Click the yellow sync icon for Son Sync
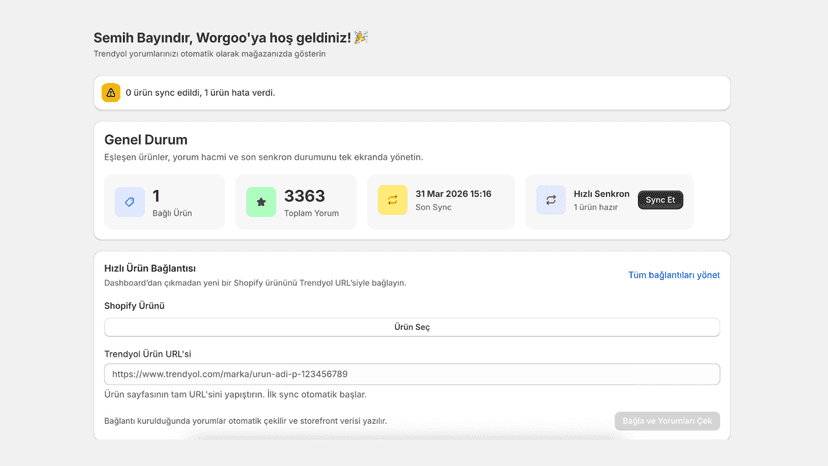828x466 pixels. (x=392, y=200)
